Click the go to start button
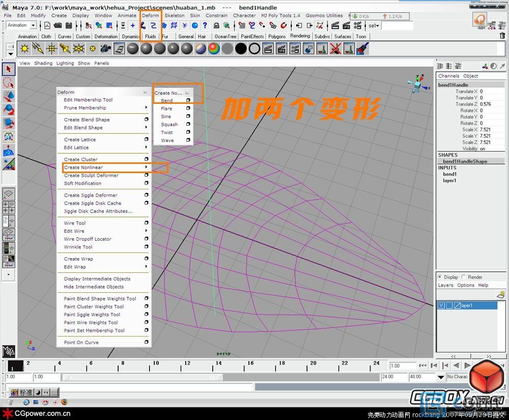 click(422, 366)
